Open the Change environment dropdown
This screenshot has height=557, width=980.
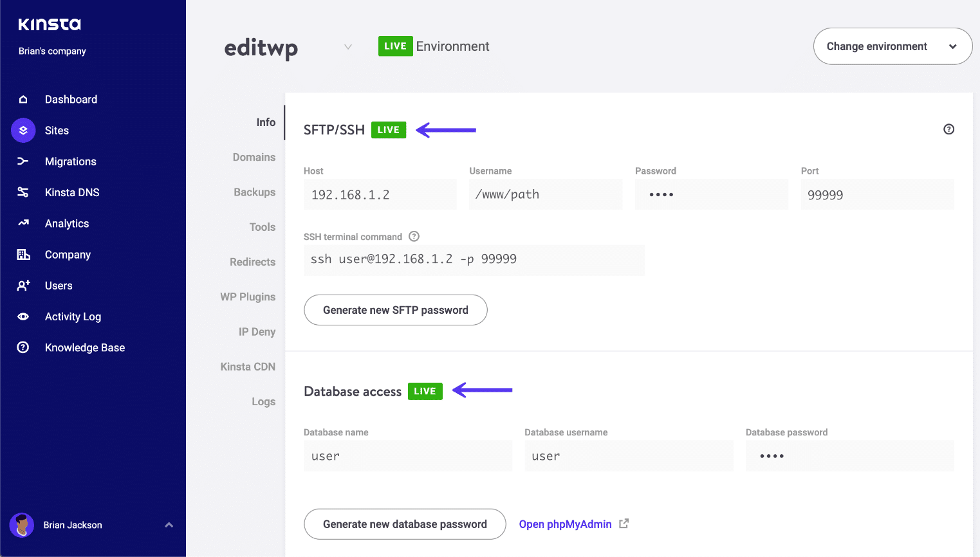pyautogui.click(x=892, y=46)
